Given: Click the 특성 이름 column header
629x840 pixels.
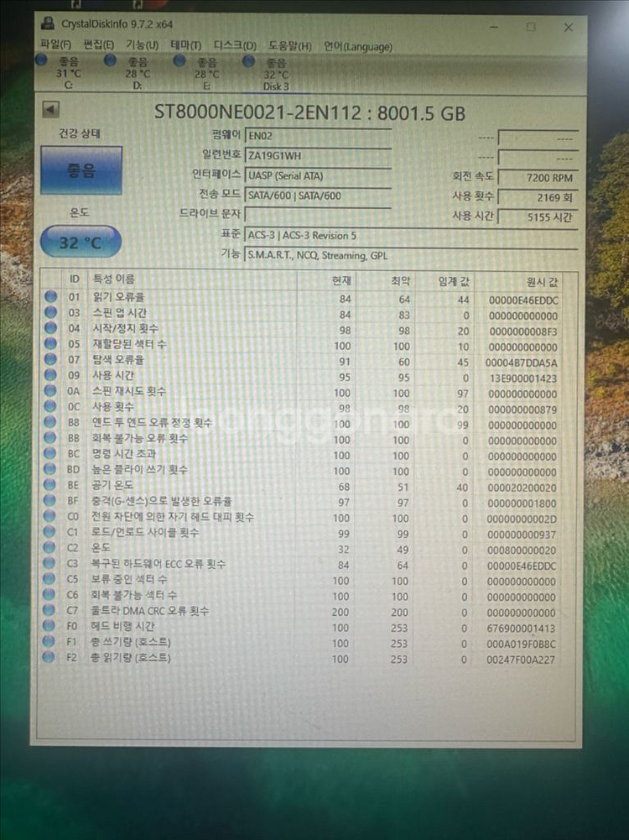Looking at the screenshot, I should [192, 279].
